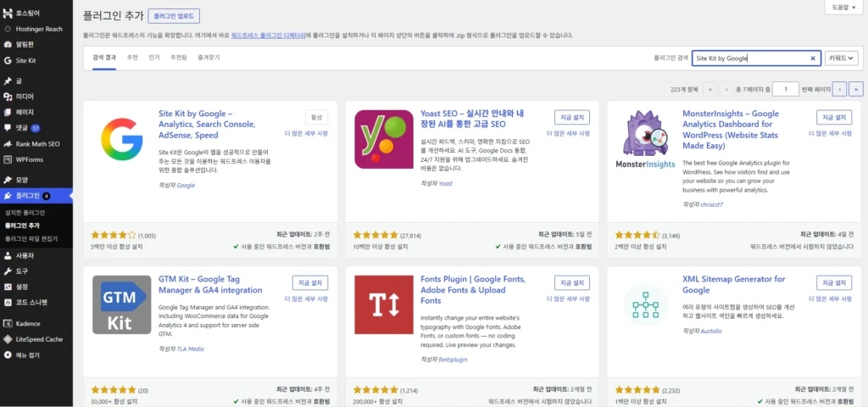Click the Plugins plug icon
This screenshot has width=868, height=407.
click(x=7, y=196)
